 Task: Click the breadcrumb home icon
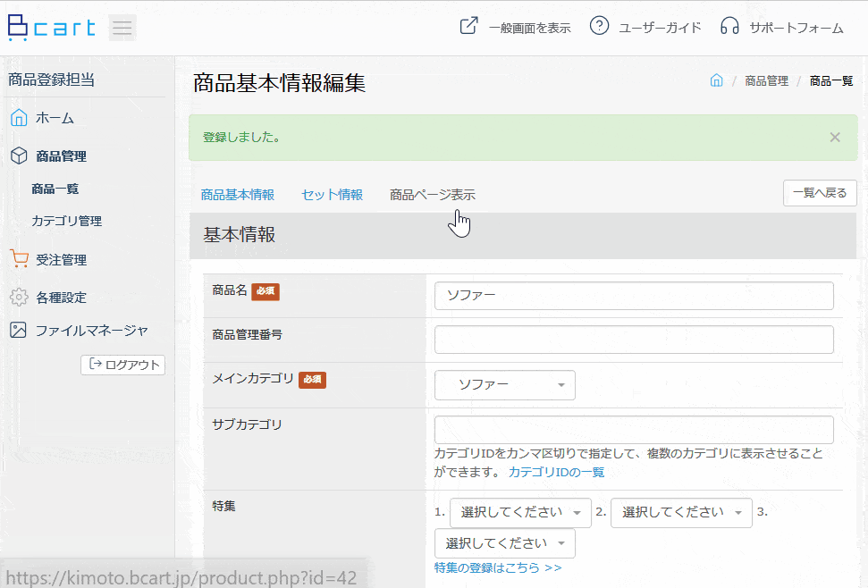pyautogui.click(x=716, y=80)
